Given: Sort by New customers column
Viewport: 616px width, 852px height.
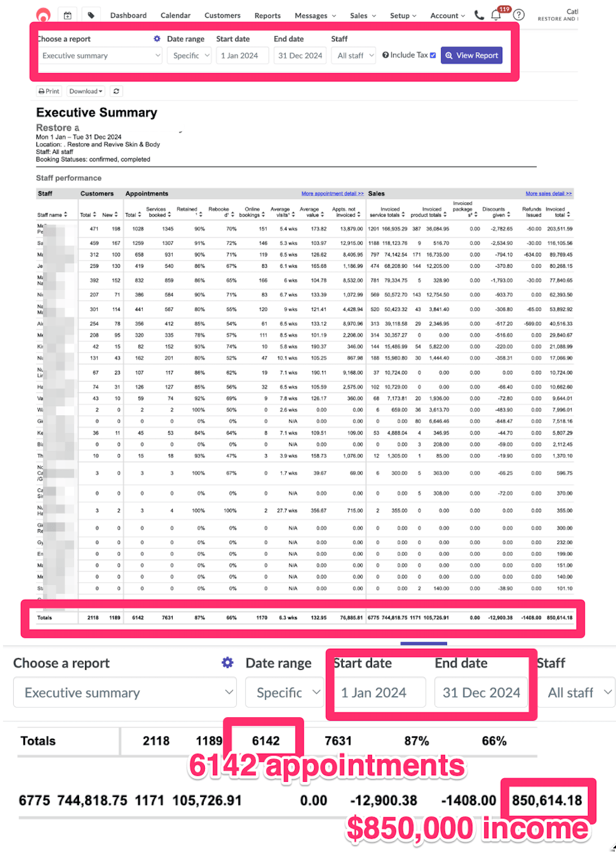Looking at the screenshot, I should point(111,214).
